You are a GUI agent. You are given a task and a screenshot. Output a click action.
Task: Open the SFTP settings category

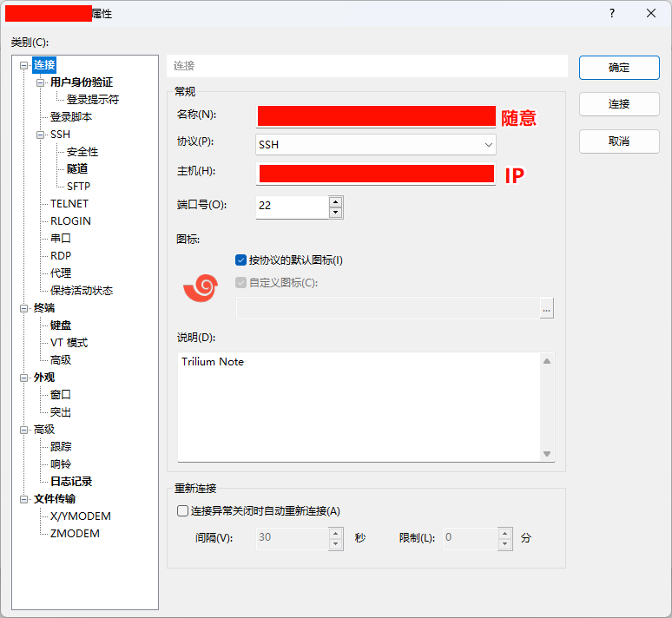point(78,187)
